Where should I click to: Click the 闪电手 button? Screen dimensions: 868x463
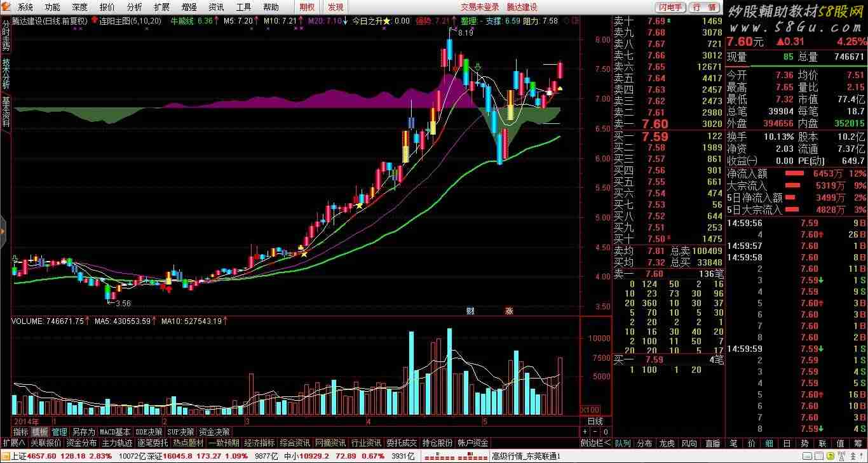click(670, 7)
